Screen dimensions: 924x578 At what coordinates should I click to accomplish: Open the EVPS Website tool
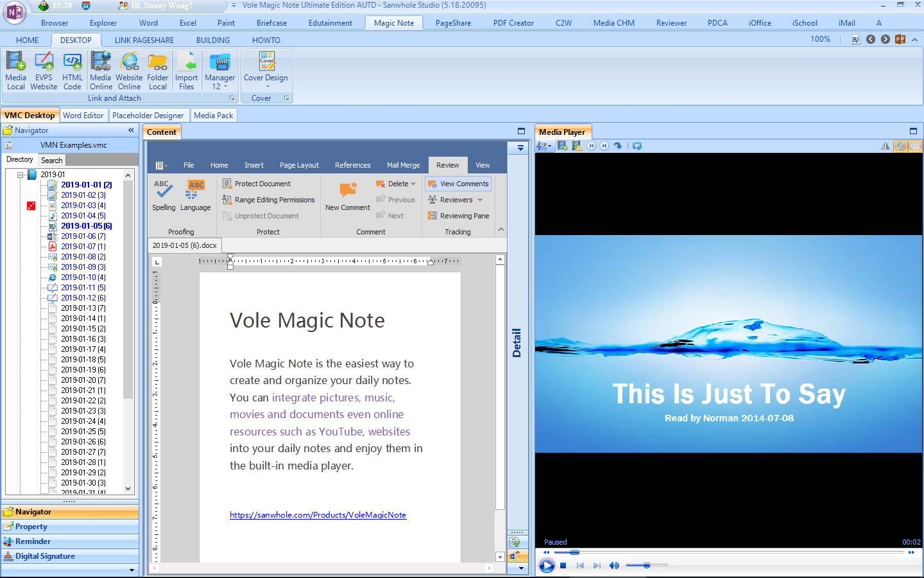pos(44,71)
